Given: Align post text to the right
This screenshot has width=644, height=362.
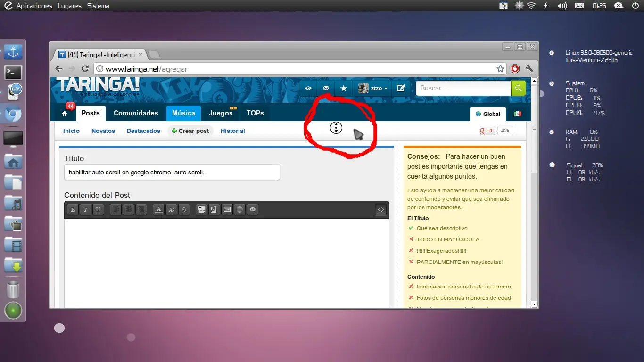Looking at the screenshot, I should (141, 210).
